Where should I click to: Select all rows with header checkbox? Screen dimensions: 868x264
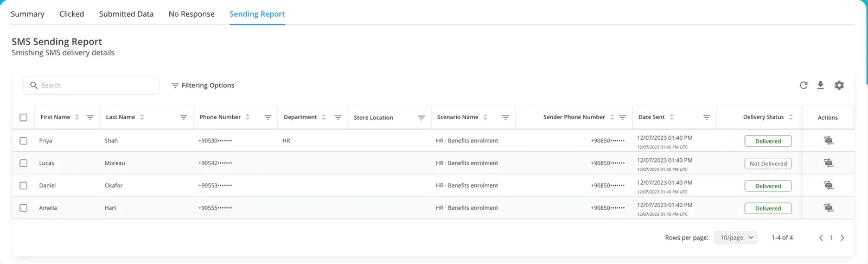click(x=23, y=118)
